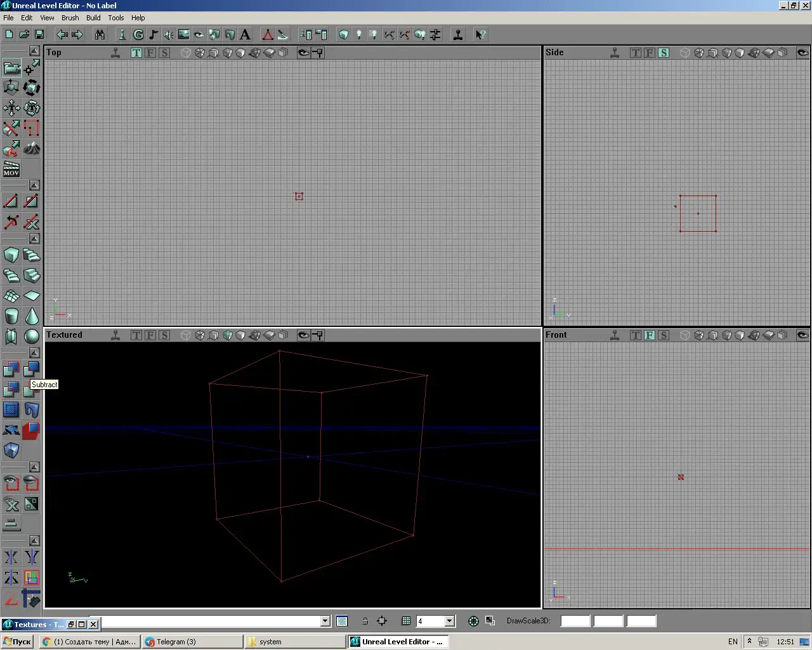Select the Brush Rotate tool
This screenshot has width=812, height=650.
click(x=32, y=88)
